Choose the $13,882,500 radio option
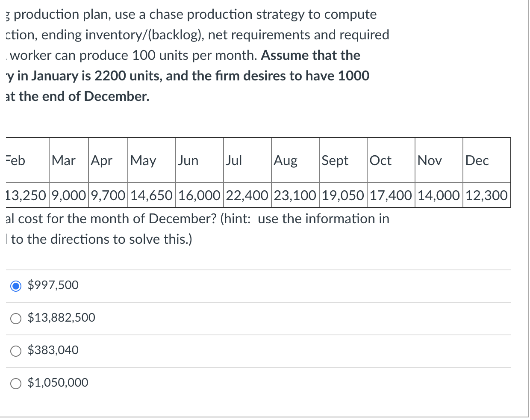 tap(16, 318)
